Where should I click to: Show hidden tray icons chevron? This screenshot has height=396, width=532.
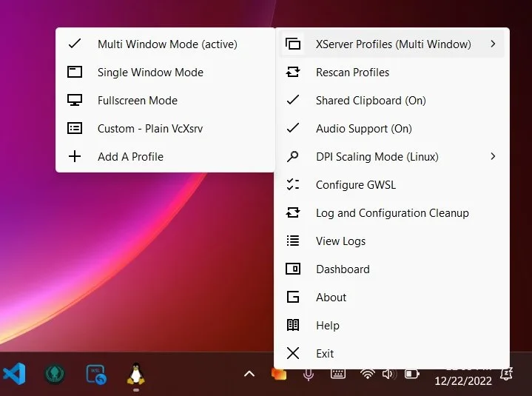[x=249, y=374]
